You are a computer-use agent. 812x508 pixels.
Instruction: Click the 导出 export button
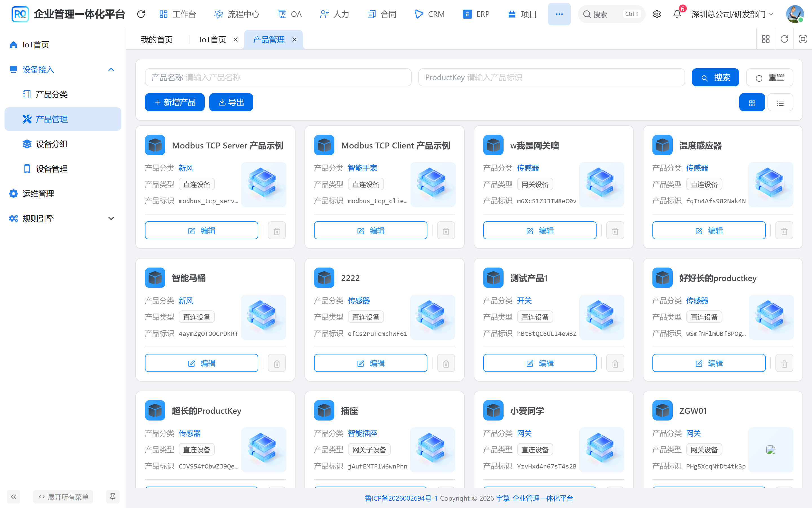(231, 102)
